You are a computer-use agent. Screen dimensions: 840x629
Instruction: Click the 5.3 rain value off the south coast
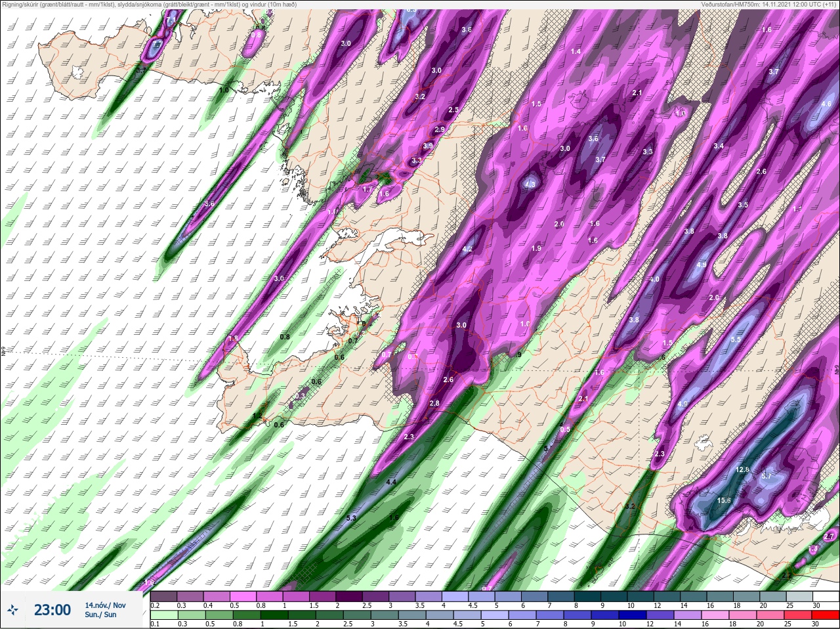(x=350, y=518)
